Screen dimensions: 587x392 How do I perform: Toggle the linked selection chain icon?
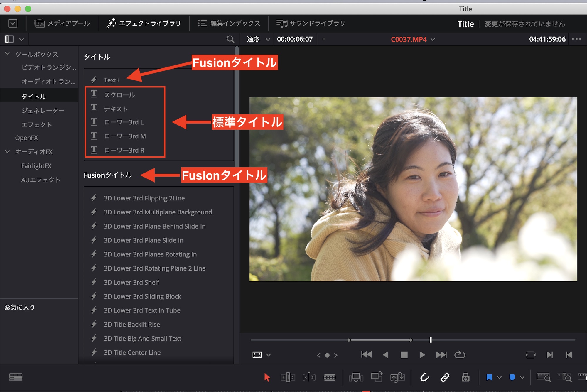point(445,377)
